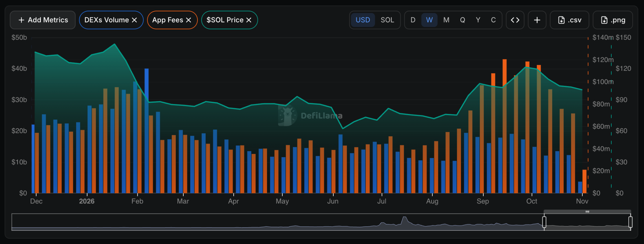Select Monthly (M) interval

coord(446,20)
